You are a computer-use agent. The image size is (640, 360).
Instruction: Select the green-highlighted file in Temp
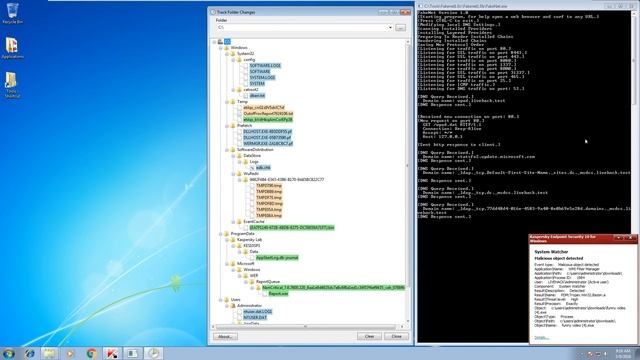[x=268, y=120]
